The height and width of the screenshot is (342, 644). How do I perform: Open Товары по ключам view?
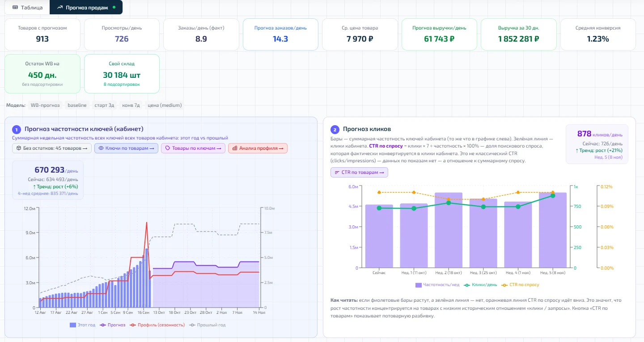193,148
